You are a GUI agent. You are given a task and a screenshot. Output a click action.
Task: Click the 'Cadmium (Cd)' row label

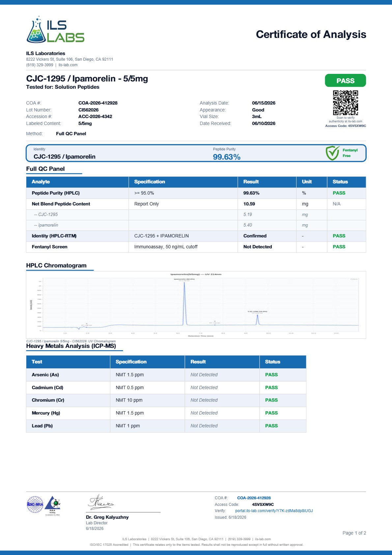47,387
